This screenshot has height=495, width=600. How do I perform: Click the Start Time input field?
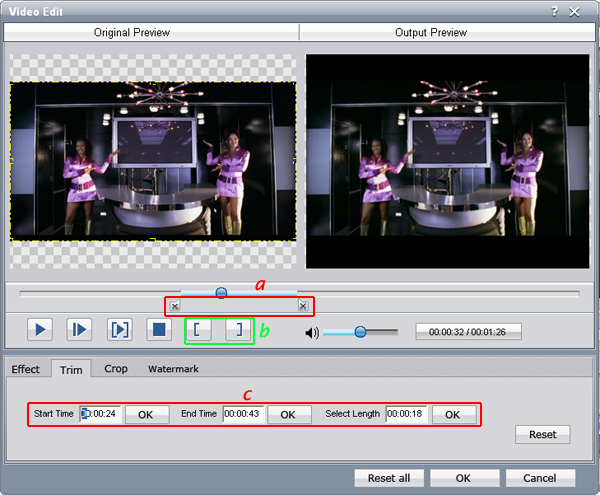click(x=102, y=414)
